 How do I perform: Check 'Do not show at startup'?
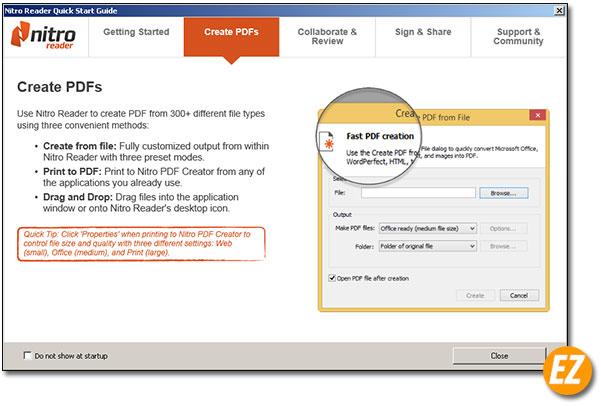[27, 355]
